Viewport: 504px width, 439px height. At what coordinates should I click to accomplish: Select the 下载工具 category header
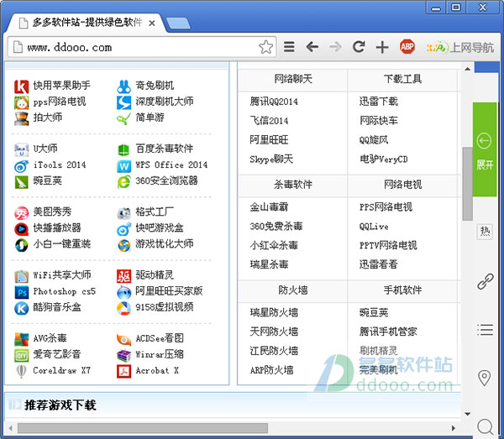click(x=402, y=79)
